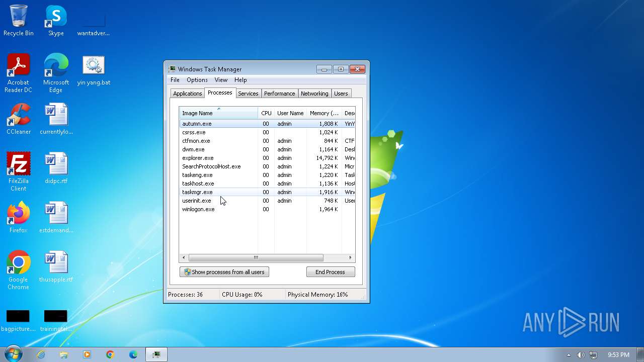Viewport: 644px width, 362px height.
Task: Select the SearchProtocolHost.exe process row
Action: coord(267,166)
